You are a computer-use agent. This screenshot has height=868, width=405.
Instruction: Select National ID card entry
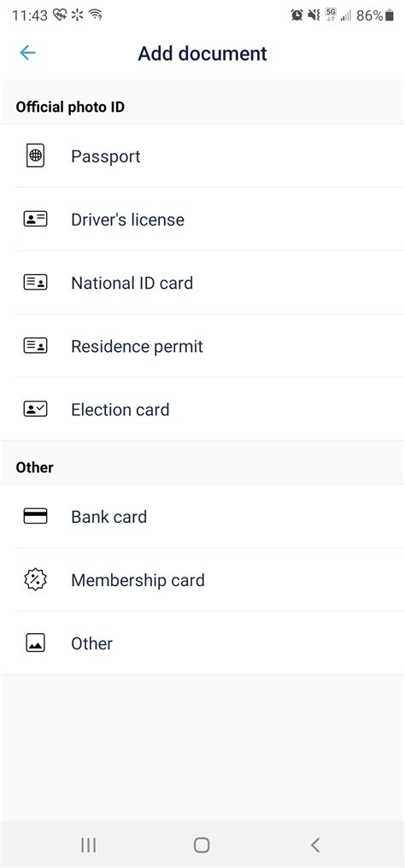tap(202, 283)
